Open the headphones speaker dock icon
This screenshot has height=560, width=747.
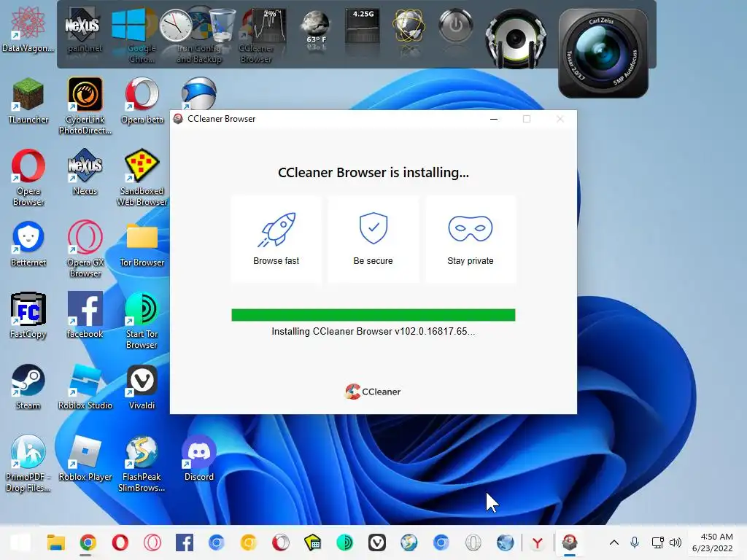(x=516, y=38)
